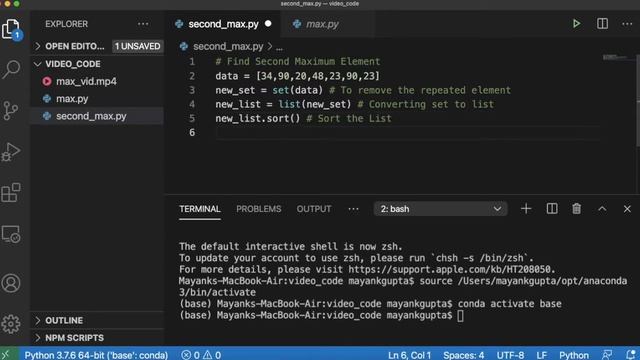
Task: Open editor More Actions ellipsis
Action: [627, 24]
